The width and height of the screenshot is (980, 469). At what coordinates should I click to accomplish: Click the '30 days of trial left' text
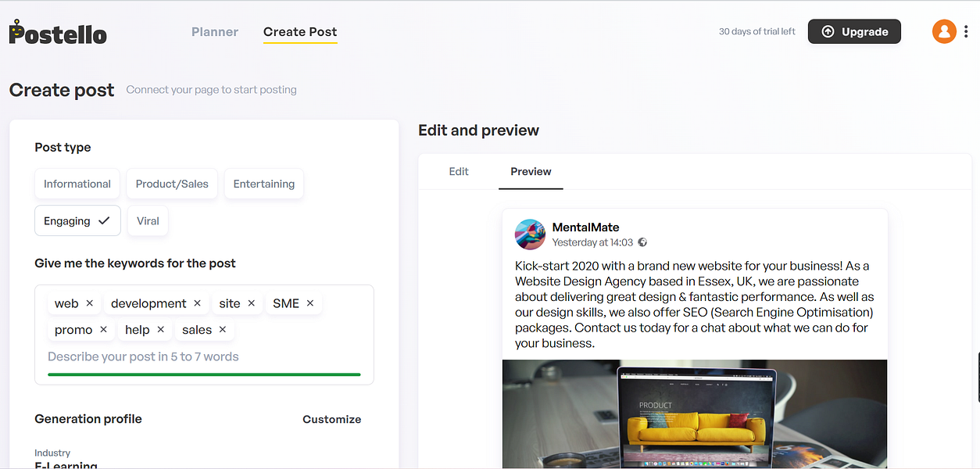[x=757, y=32]
